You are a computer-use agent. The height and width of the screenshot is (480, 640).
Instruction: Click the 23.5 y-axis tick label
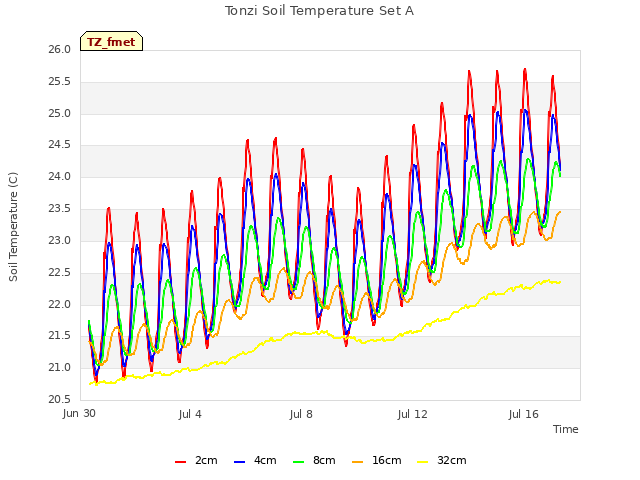pos(60,209)
